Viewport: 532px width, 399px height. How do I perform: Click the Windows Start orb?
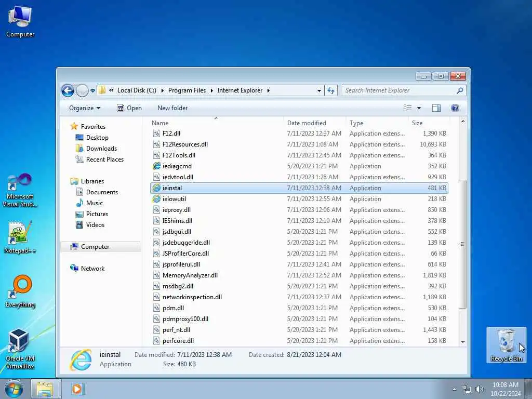point(14,389)
